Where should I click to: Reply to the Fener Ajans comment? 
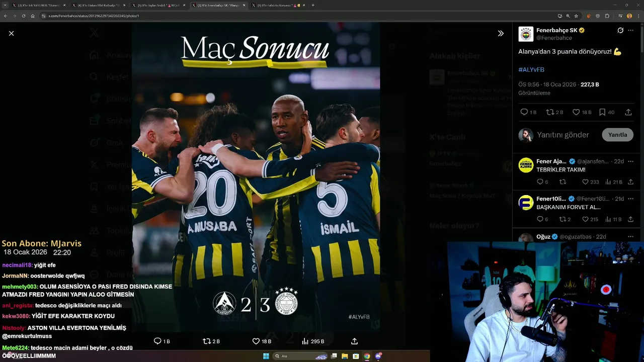coord(542,182)
